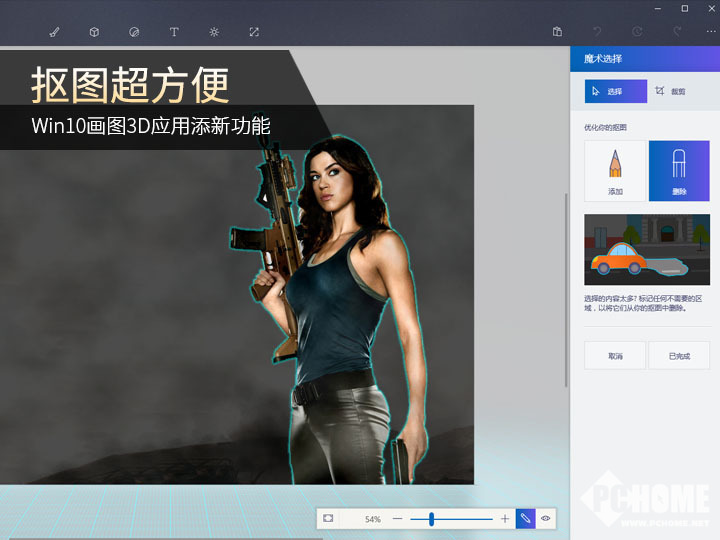This screenshot has height=540, width=720.
Task: Open the Stickers tool
Action: [134, 32]
